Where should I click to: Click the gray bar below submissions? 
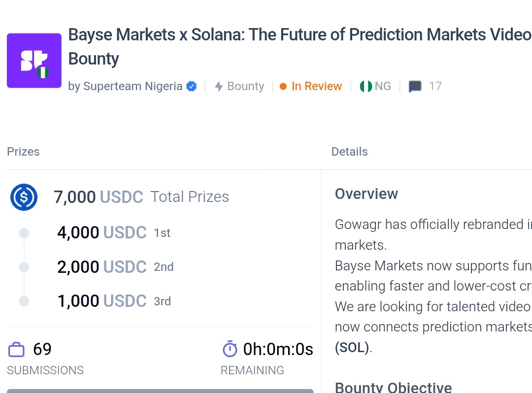160,391
